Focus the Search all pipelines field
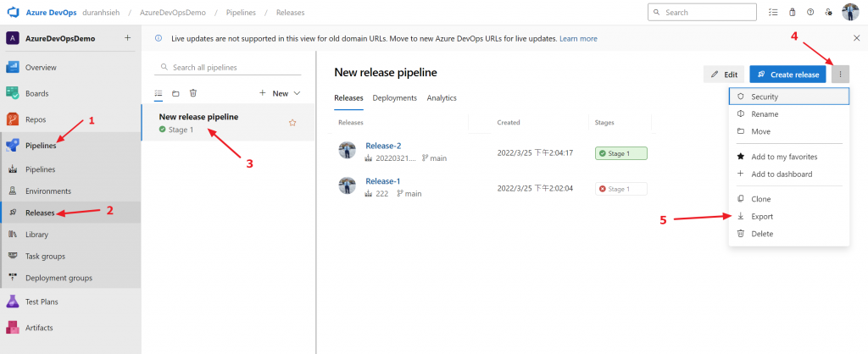Image resolution: width=868 pixels, height=354 pixels. coord(229,68)
